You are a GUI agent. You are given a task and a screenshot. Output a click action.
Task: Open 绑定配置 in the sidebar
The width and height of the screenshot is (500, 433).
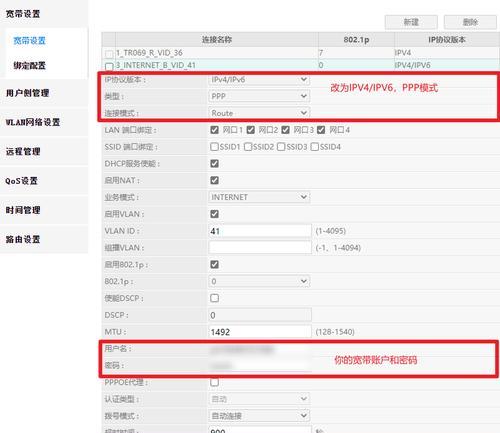(x=29, y=66)
